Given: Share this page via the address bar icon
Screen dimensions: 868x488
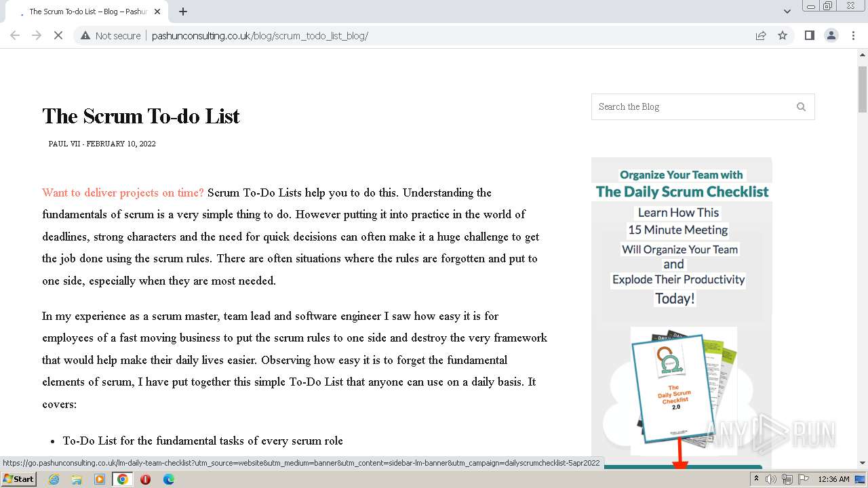Looking at the screenshot, I should 761,35.
